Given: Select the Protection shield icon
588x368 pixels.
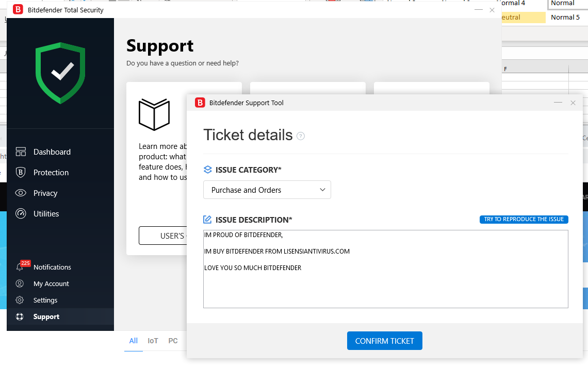Looking at the screenshot, I should (21, 172).
